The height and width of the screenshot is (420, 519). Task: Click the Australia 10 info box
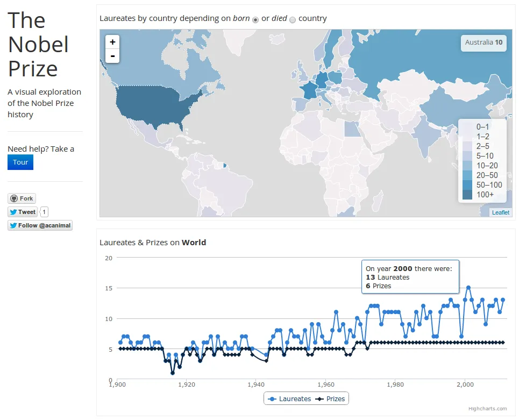pos(484,43)
